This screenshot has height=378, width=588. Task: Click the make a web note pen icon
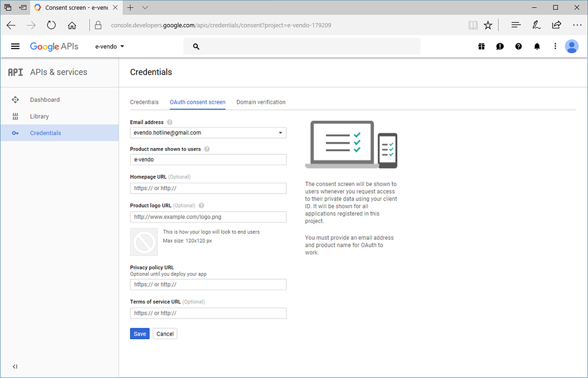pyautogui.click(x=536, y=25)
